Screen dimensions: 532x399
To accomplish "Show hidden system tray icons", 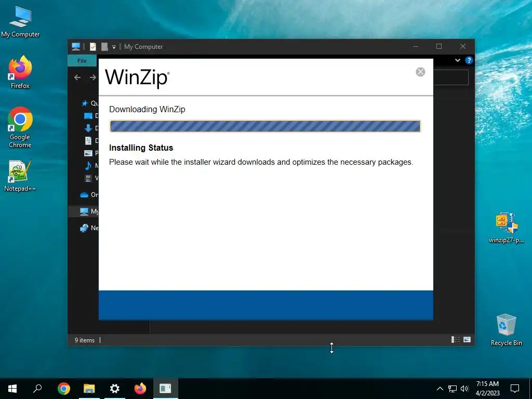I will 440,389.
